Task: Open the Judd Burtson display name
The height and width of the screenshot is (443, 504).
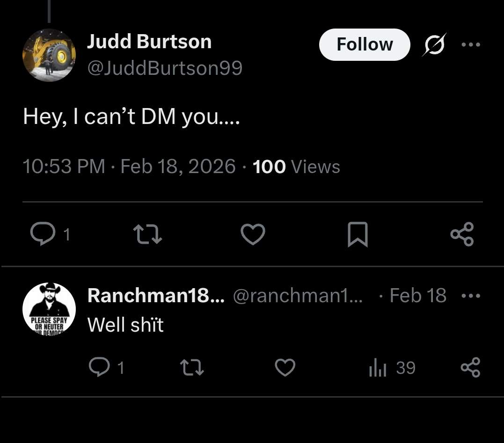Action: tap(149, 42)
